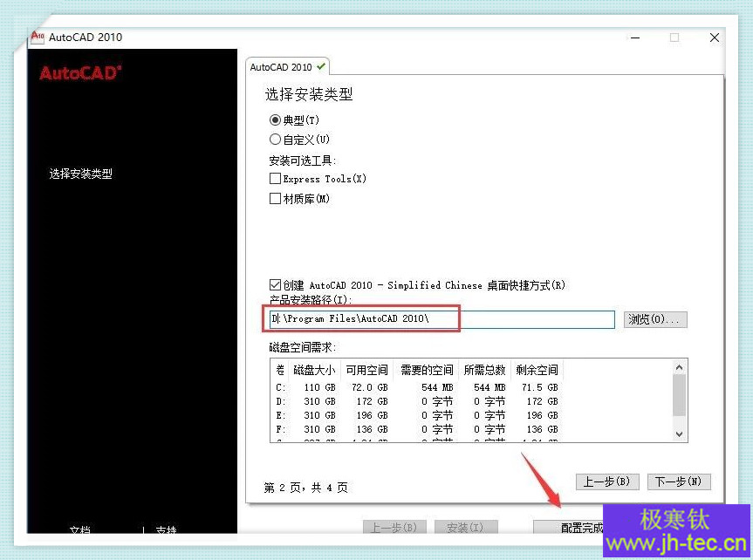Tick the 材质库(M) checkbox
The image size is (753, 560).
(275, 198)
